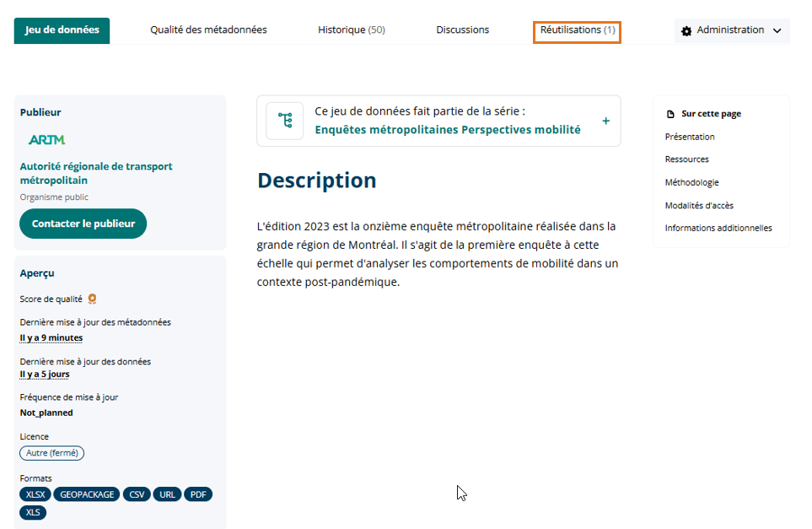Go to Modalités d'accès section

[x=699, y=206]
